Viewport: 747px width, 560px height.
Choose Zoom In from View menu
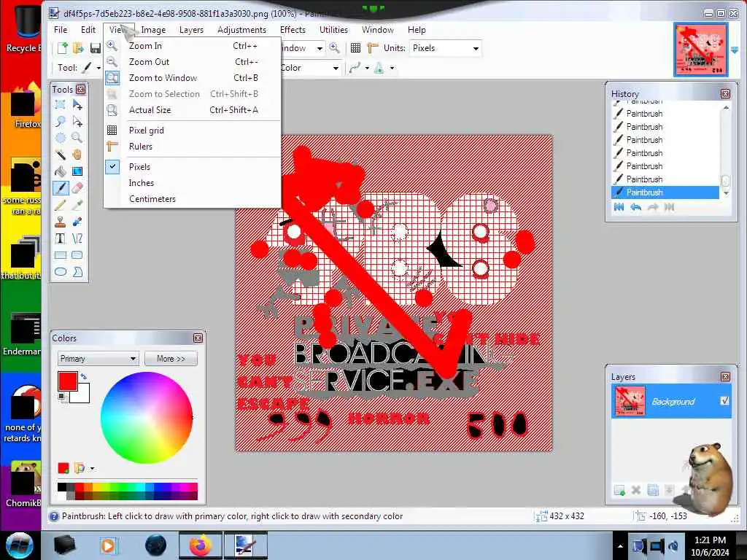tap(193, 46)
